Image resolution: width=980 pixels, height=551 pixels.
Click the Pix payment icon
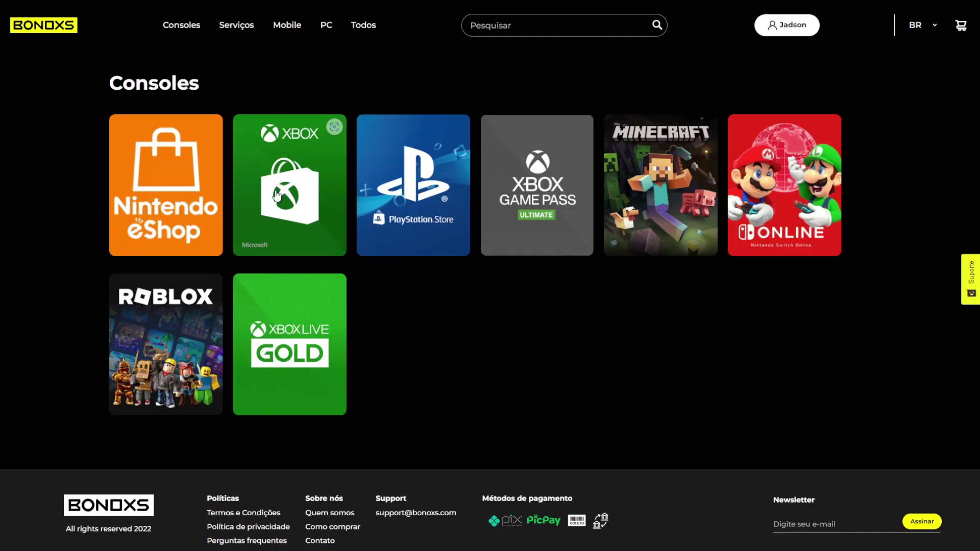pyautogui.click(x=505, y=520)
